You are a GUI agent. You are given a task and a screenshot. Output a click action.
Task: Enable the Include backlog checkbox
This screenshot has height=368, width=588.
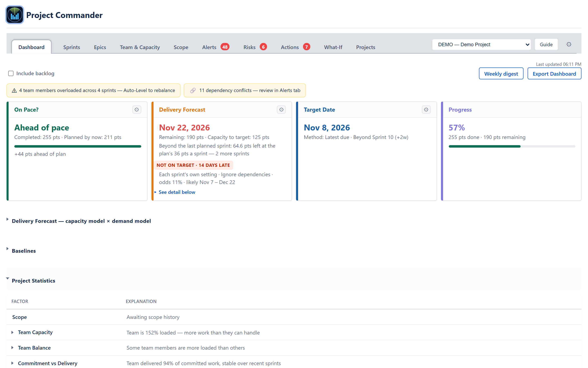pos(11,74)
